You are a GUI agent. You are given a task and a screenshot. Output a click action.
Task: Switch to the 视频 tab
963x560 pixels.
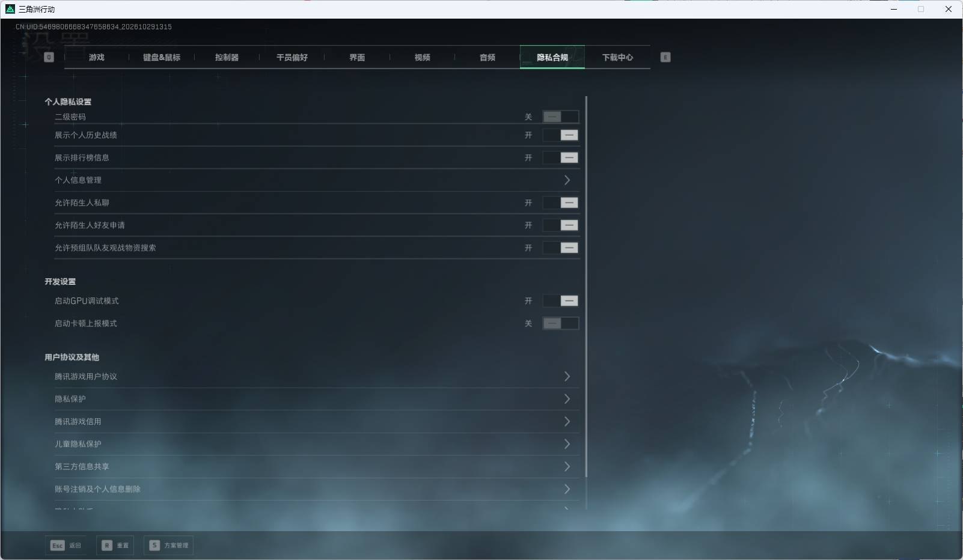[422, 57]
